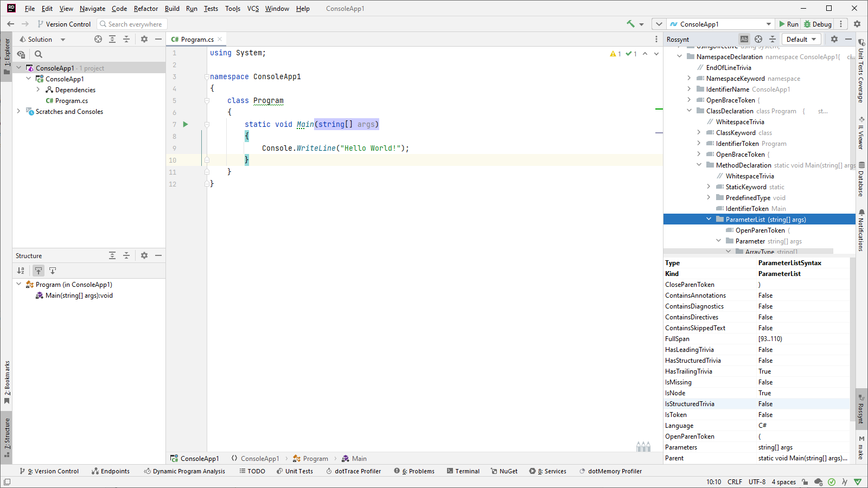Image resolution: width=868 pixels, height=488 pixels.
Task: Open solution configuration chevron dropdown
Action: click(x=659, y=24)
